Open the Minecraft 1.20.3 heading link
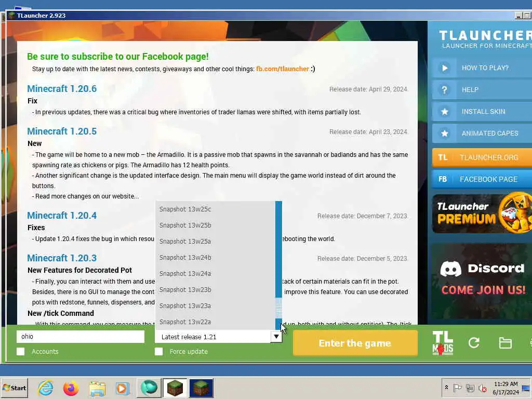The width and height of the screenshot is (532, 399). click(62, 258)
